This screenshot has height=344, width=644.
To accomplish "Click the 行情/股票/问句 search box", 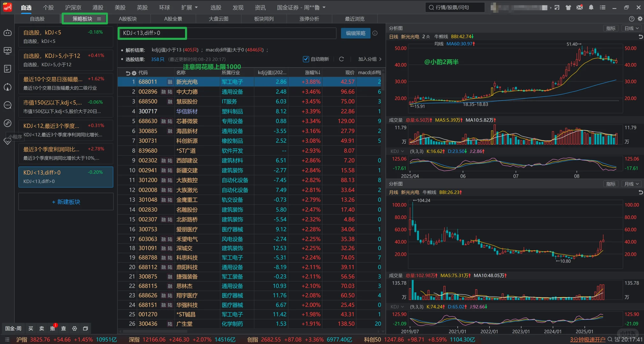I will click(455, 7).
